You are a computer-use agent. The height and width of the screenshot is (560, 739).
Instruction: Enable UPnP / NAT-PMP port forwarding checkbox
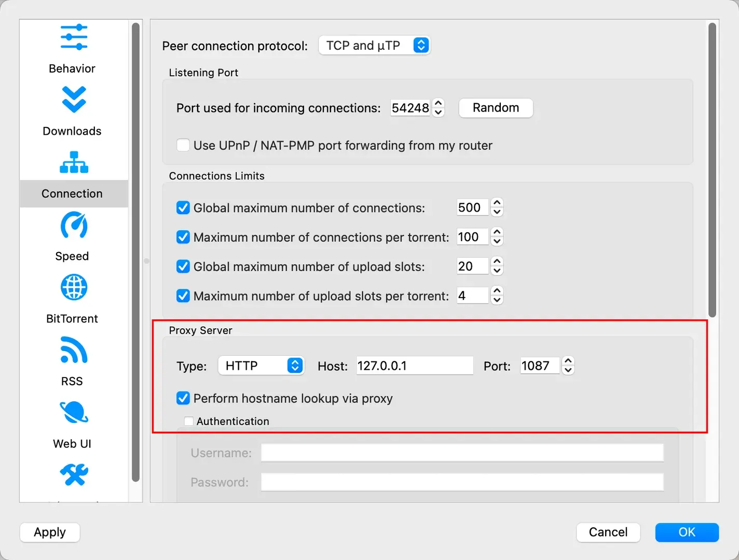coord(183,145)
